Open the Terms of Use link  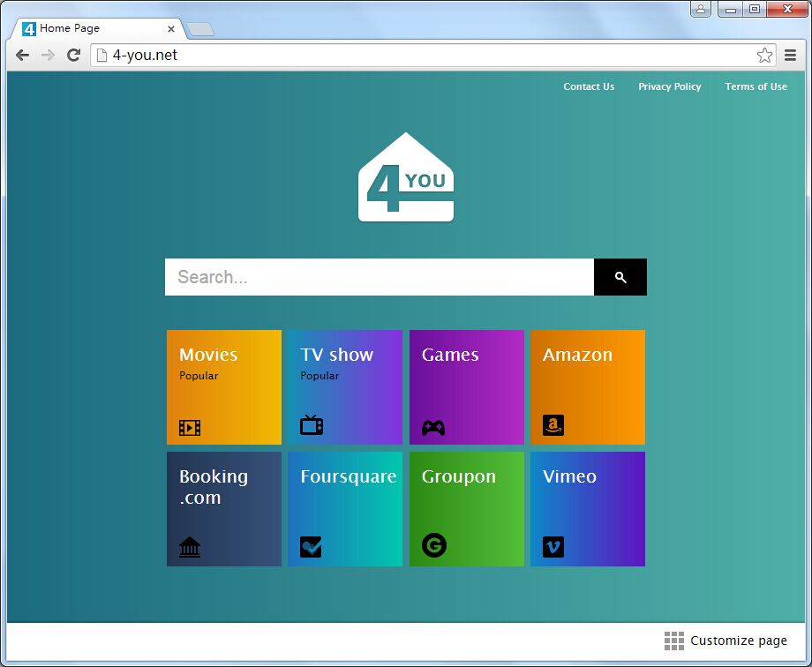756,86
